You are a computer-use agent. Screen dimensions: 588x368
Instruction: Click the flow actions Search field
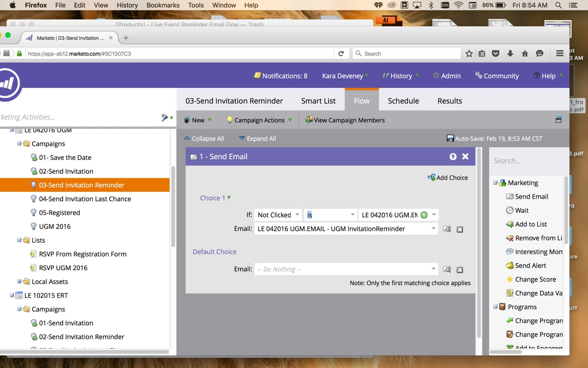tap(526, 161)
